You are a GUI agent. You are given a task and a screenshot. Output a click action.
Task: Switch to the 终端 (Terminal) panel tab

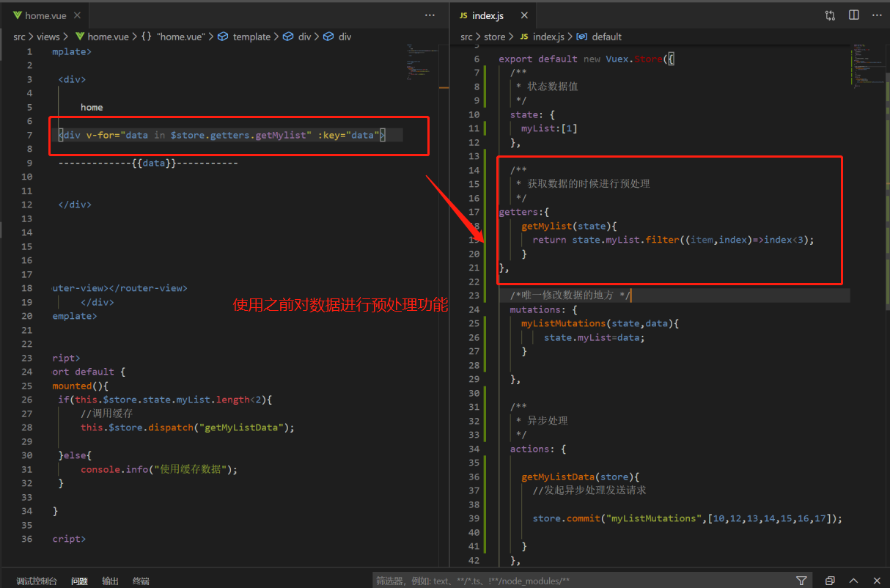(141, 581)
